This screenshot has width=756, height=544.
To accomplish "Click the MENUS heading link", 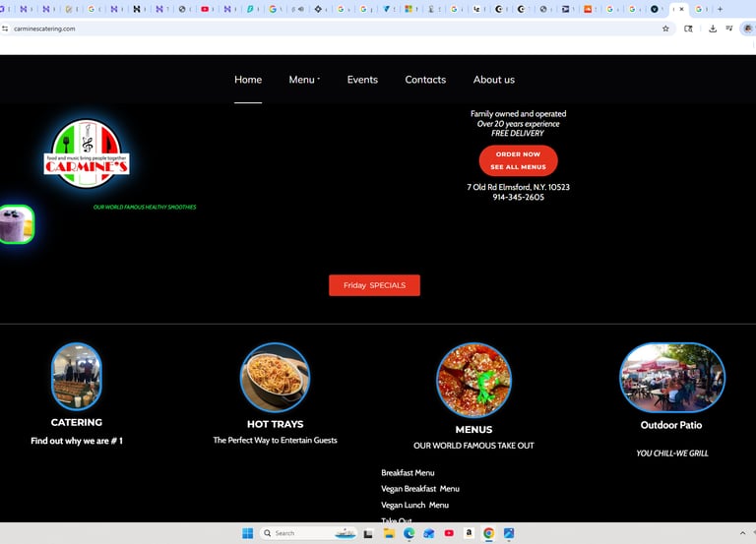I will coord(473,430).
